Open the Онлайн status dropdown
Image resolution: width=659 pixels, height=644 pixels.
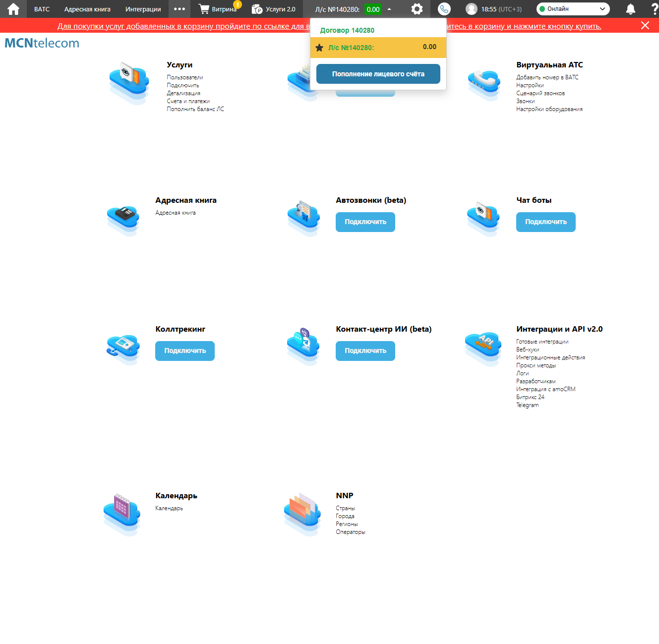coord(573,9)
